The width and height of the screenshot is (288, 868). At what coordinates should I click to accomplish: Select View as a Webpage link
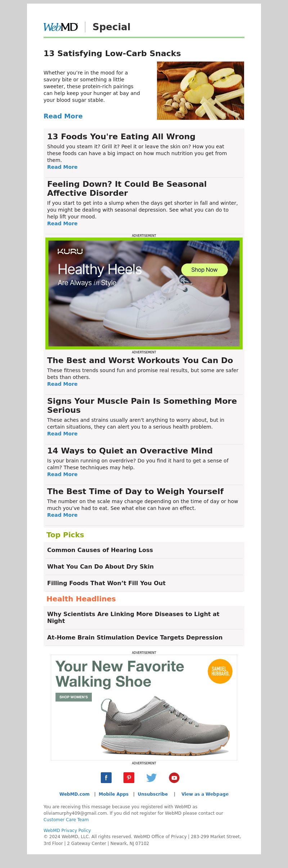point(205,794)
